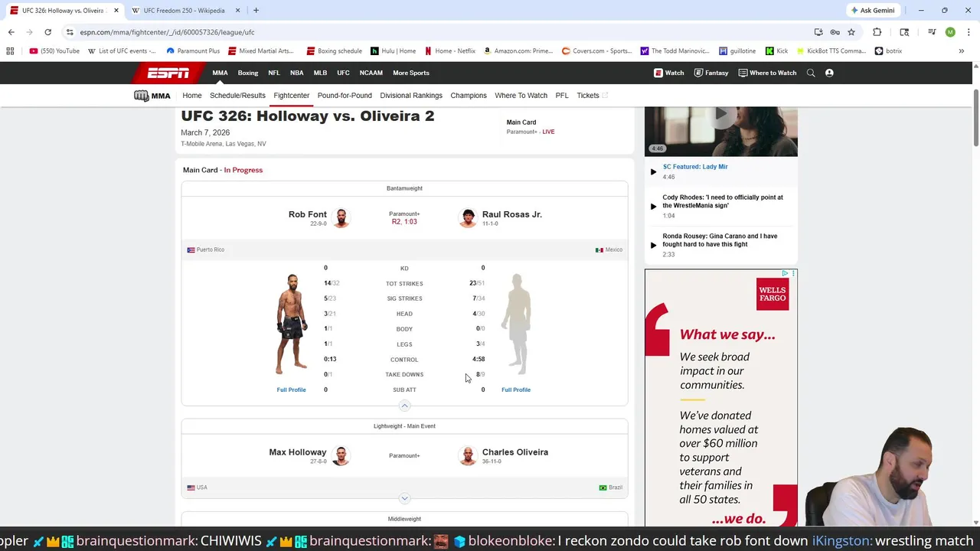Click the page vertical scrollbar
This screenshot has height=551, width=980.
coord(975,116)
